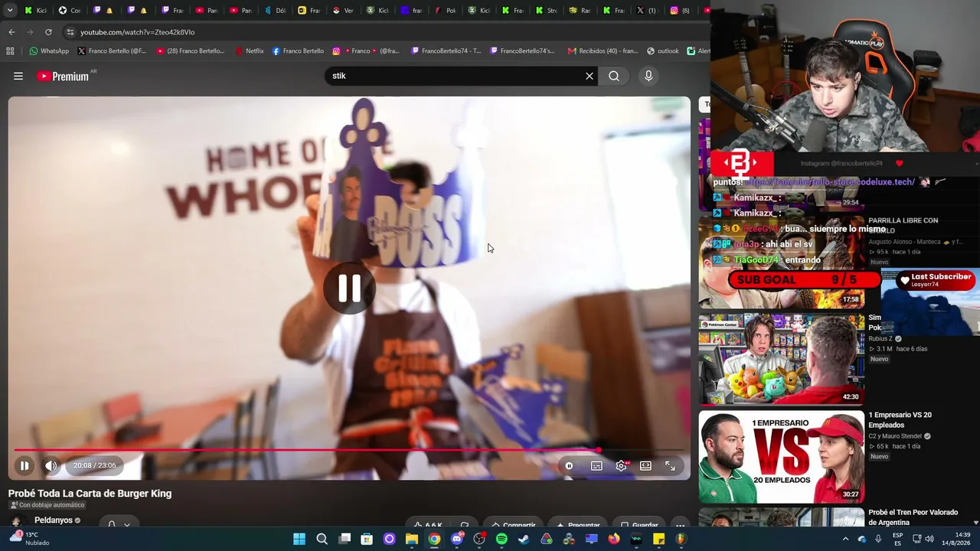
Task: Open Sticky Notes from the taskbar
Action: point(658,539)
